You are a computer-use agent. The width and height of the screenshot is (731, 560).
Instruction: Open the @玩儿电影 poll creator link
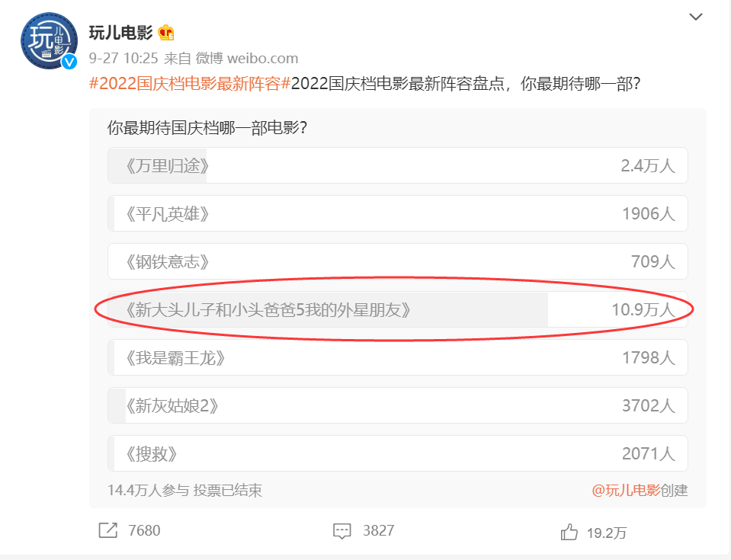pos(626,490)
